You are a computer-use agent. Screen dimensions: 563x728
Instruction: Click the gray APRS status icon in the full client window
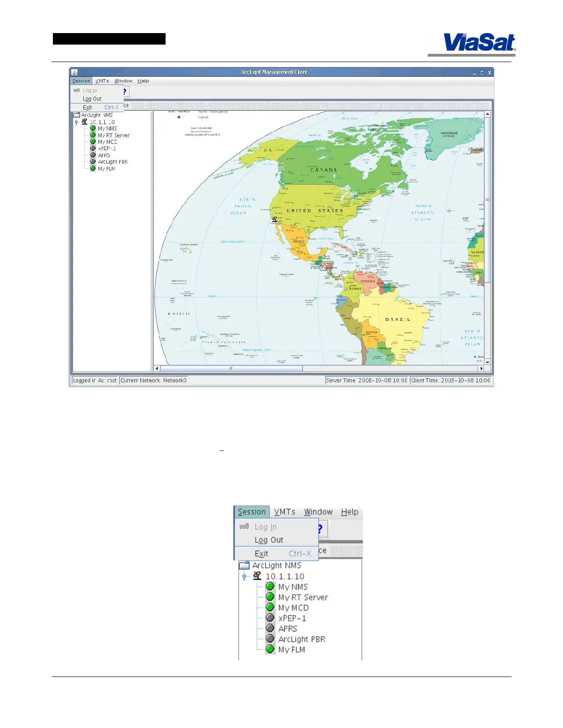click(93, 155)
